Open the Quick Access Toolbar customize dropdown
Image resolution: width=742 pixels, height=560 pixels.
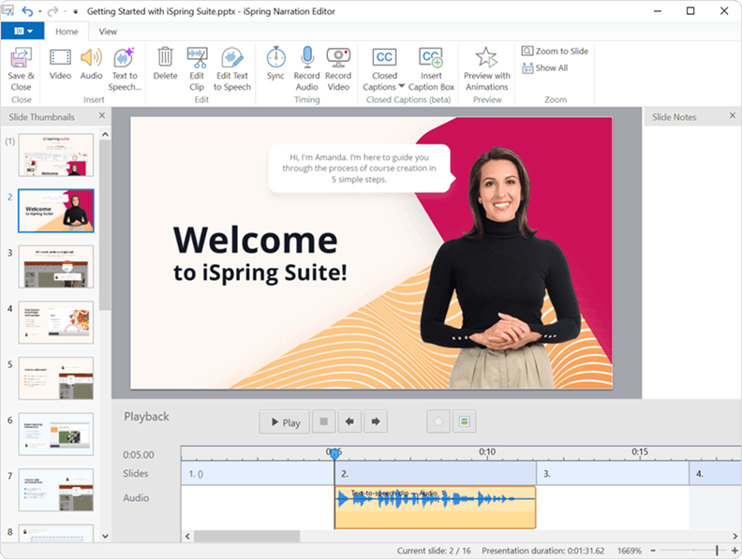click(x=75, y=12)
